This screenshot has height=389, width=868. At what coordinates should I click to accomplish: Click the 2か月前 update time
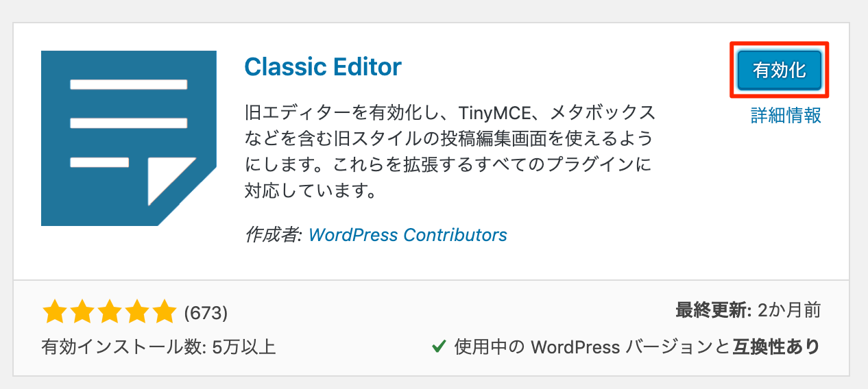789,310
